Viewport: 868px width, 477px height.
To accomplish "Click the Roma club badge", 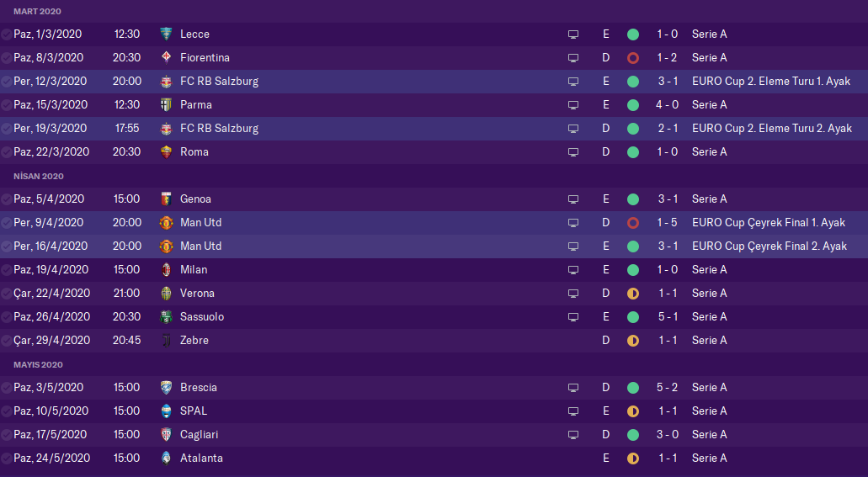I will tap(166, 152).
